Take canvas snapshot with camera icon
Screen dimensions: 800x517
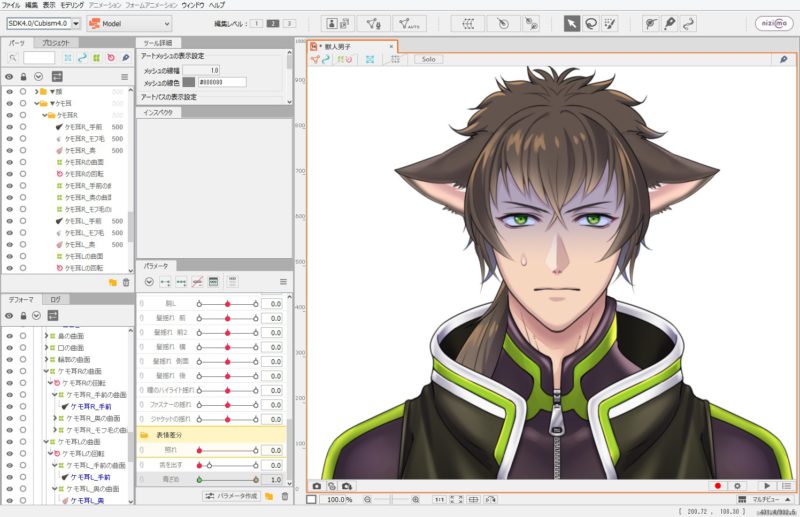point(316,486)
